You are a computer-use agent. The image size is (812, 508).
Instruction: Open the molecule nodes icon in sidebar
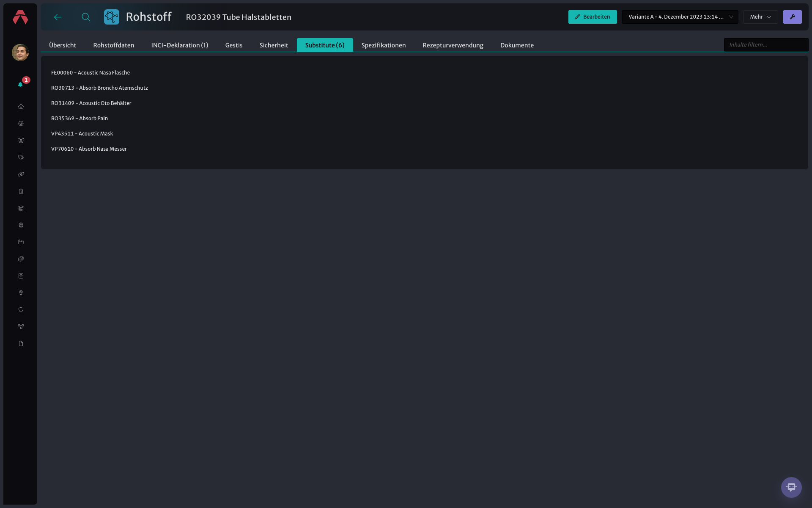[x=21, y=327]
